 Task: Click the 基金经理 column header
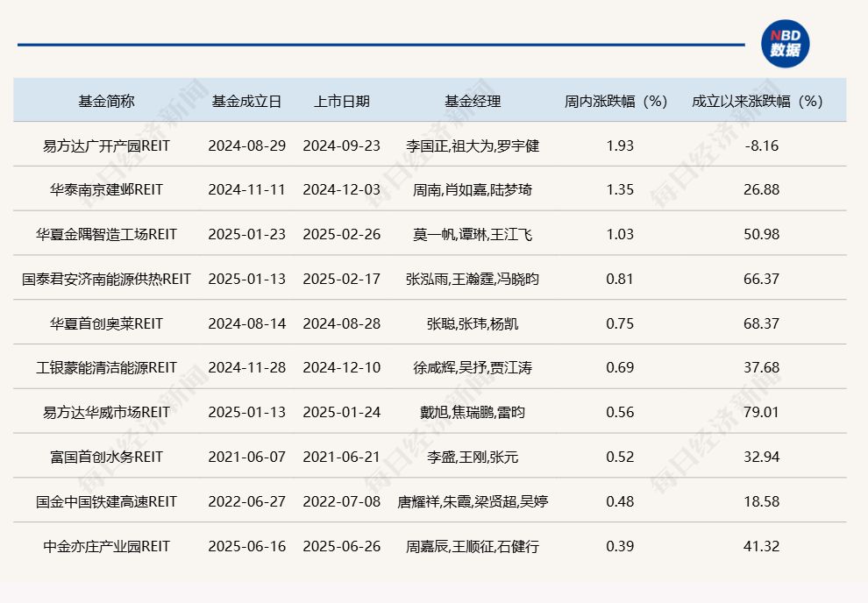(x=473, y=101)
